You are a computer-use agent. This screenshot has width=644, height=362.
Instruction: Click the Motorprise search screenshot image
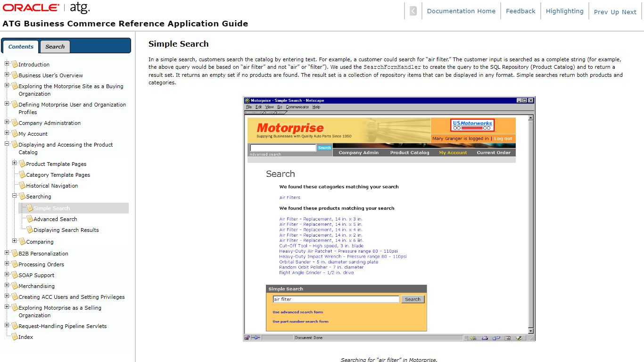[x=389, y=219]
